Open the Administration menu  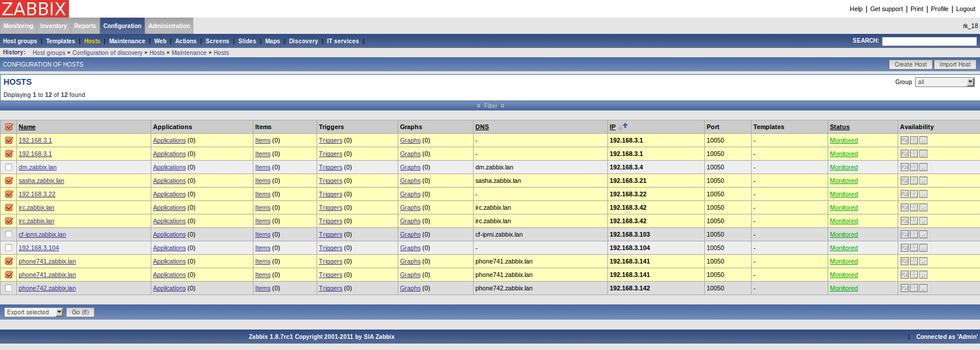pyautogui.click(x=169, y=26)
